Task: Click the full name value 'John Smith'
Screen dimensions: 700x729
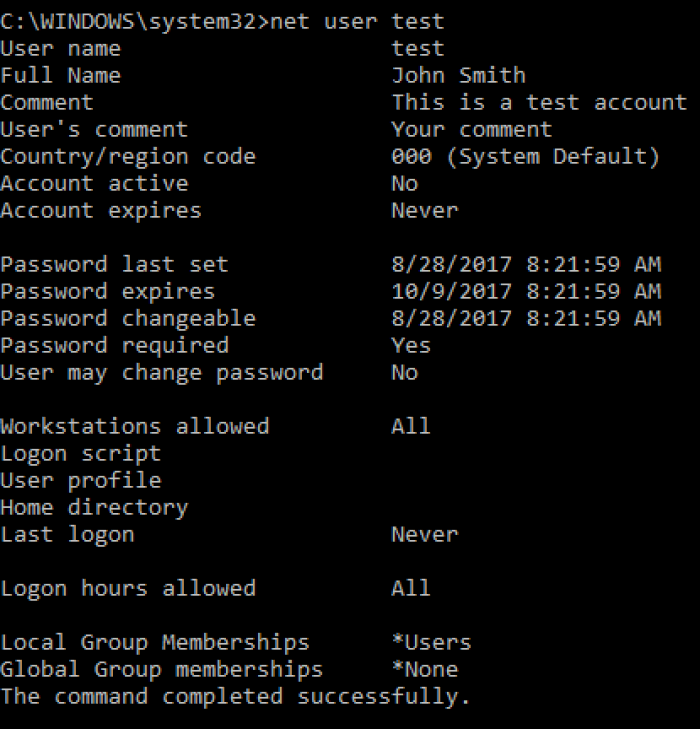Action: [x=458, y=75]
